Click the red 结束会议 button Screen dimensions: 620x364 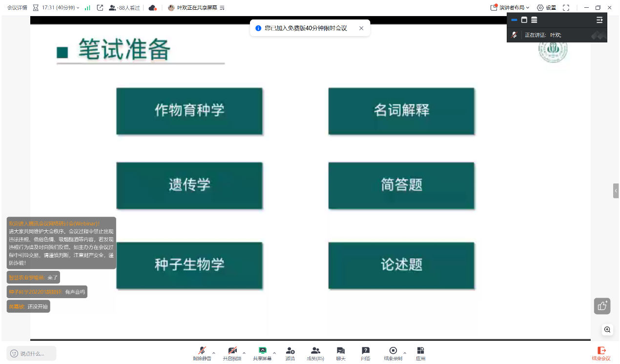pyautogui.click(x=601, y=353)
